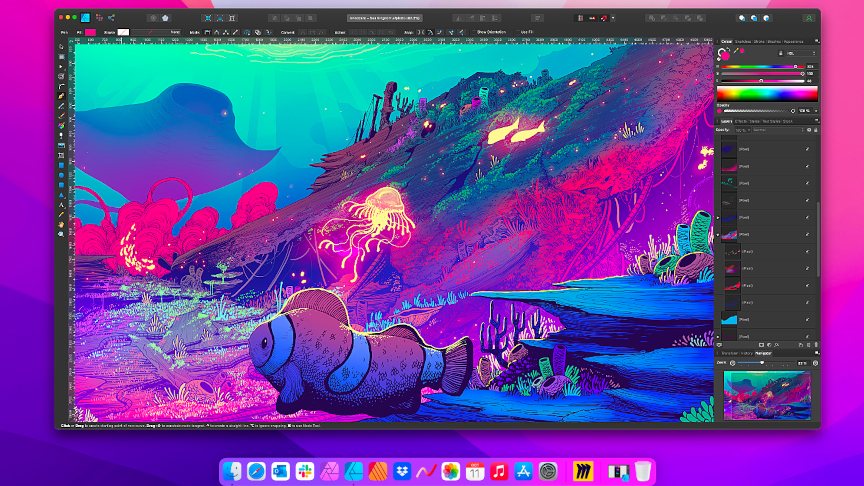Screen dimensions: 864x486
Task: Click the Colour panel Opacity slider
Action: coord(758,111)
